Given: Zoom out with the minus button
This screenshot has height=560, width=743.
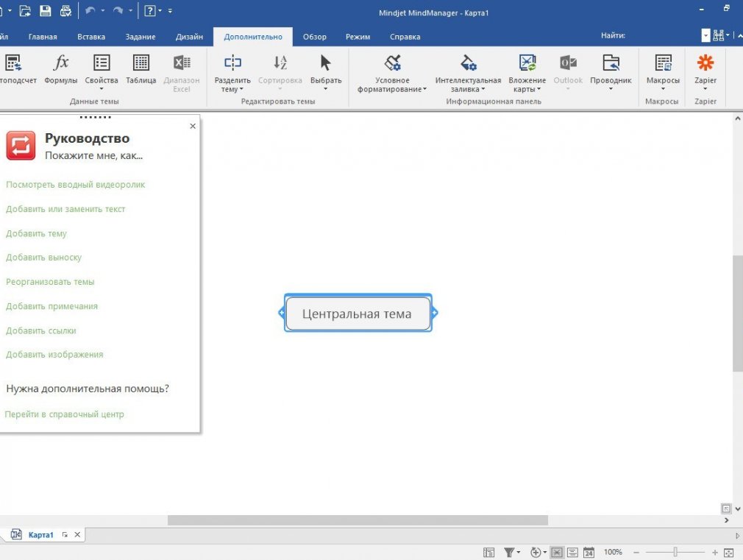Looking at the screenshot, I should coord(636,552).
